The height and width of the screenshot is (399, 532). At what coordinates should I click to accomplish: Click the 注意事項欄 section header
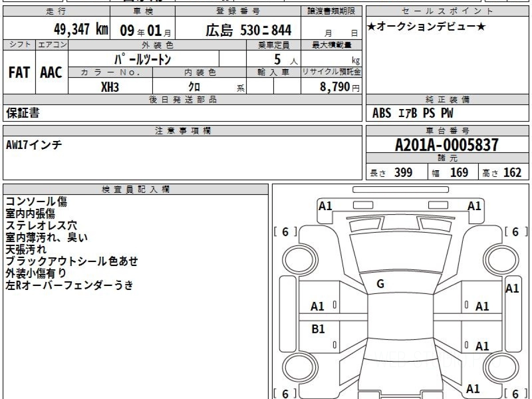click(183, 131)
